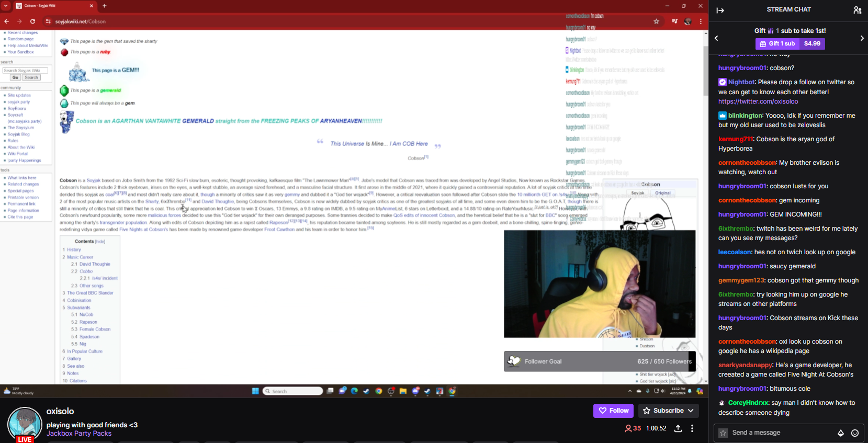
Task: Go to previous gift banner with left arrow
Action: (716, 38)
